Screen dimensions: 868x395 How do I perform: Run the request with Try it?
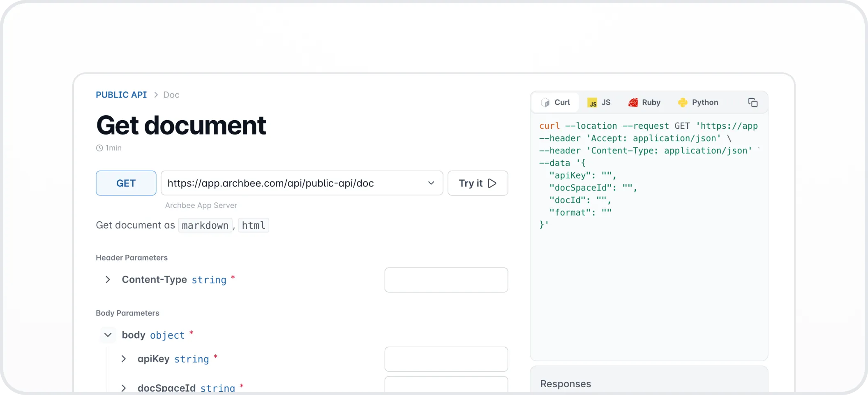coord(478,183)
